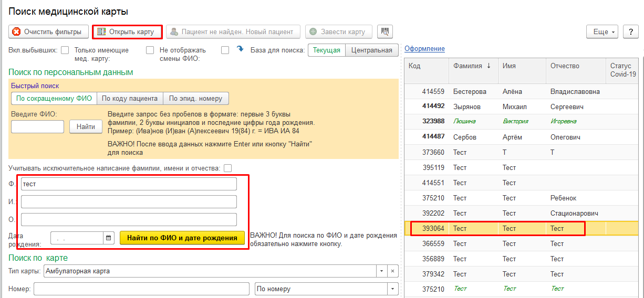Viewport: 644px width, 298px height.
Task: Click the barcode scanner icon button
Action: (385, 31)
